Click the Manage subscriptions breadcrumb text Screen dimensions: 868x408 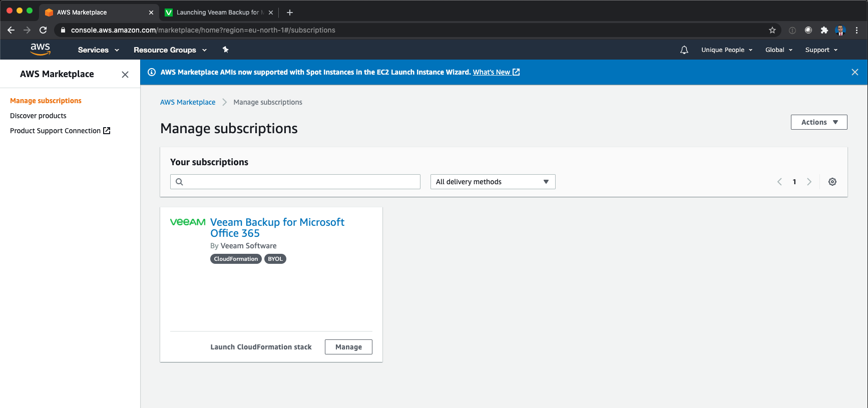[268, 102]
